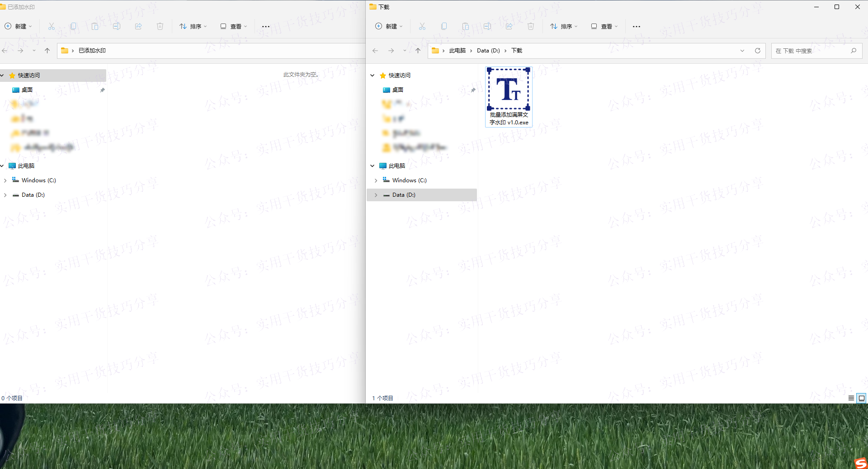
Task: Click the cut icon in right window toolbar
Action: coord(422,26)
